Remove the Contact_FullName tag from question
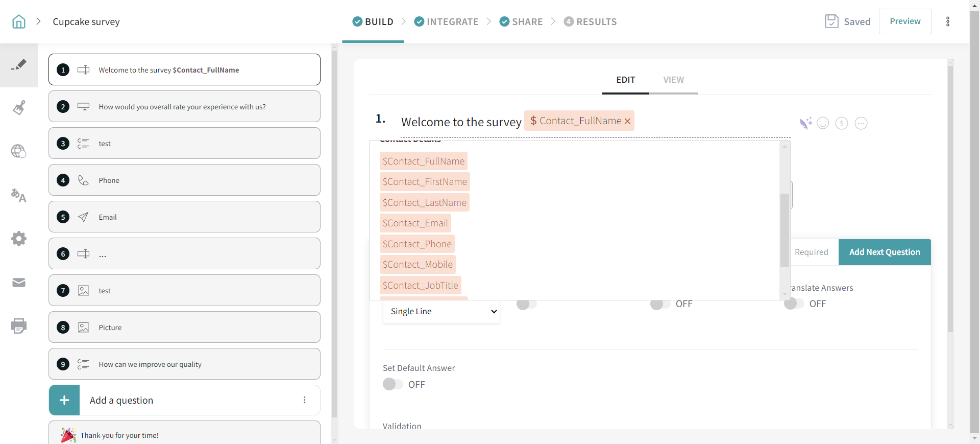The image size is (980, 444). [x=627, y=121]
